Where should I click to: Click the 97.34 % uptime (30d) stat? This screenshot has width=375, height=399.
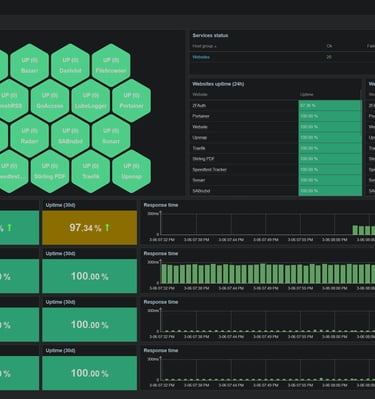coord(89,228)
